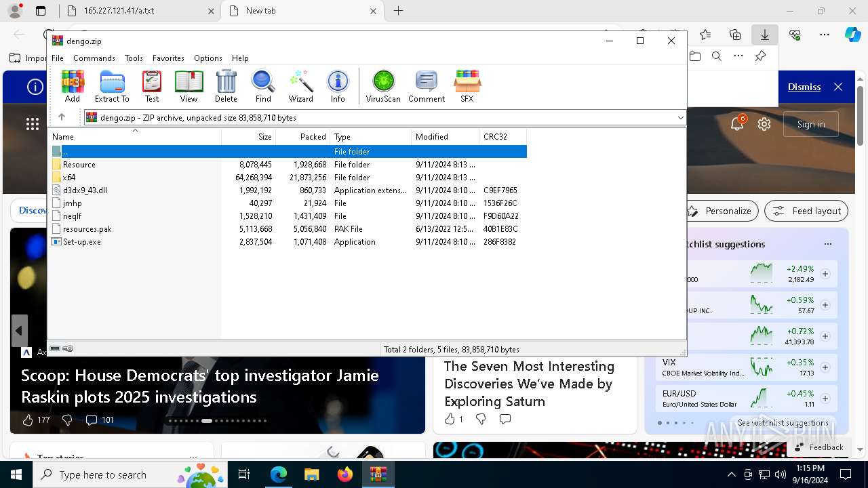Screen dimensions: 868x488
Task: Open the Feed layout option
Action: (x=806, y=211)
